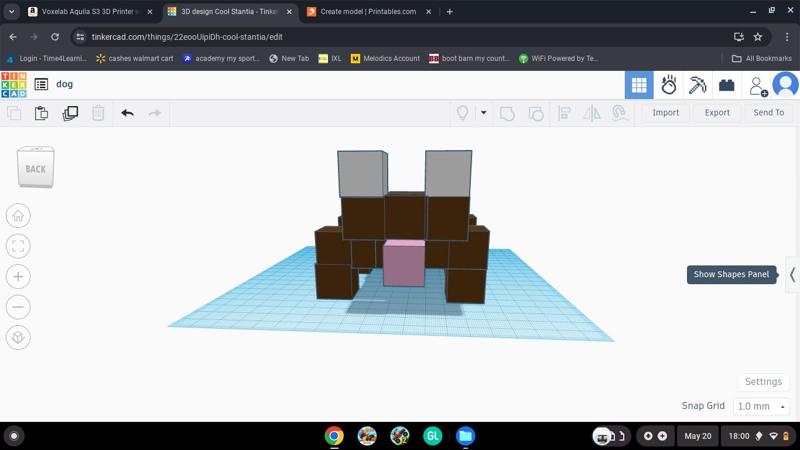Click the Mirror tool icon
800x450 pixels.
pos(592,113)
